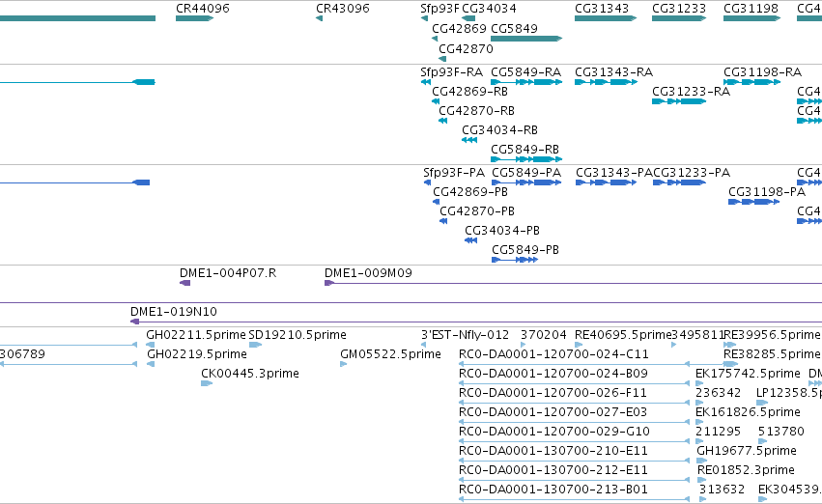Viewport: 822px width, 504px height.
Task: Select the SD19210.5prime EST label
Action: click(x=298, y=335)
